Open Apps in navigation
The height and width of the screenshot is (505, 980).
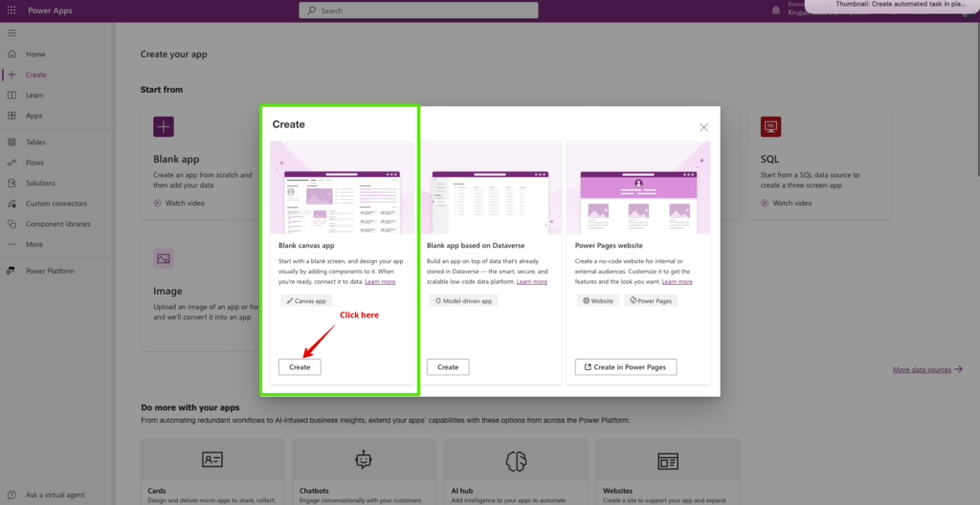[x=33, y=116]
